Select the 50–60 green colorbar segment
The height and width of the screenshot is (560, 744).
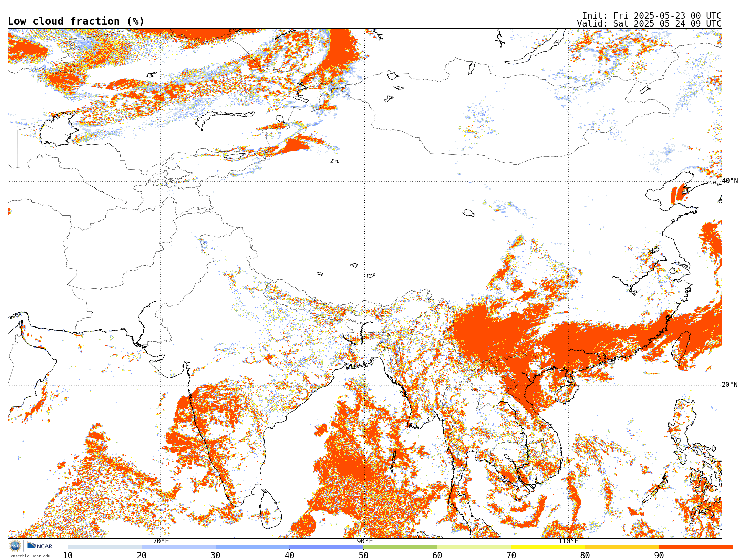click(400, 547)
